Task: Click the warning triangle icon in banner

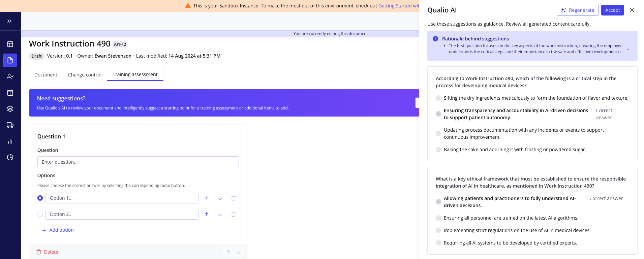Action: (188, 6)
